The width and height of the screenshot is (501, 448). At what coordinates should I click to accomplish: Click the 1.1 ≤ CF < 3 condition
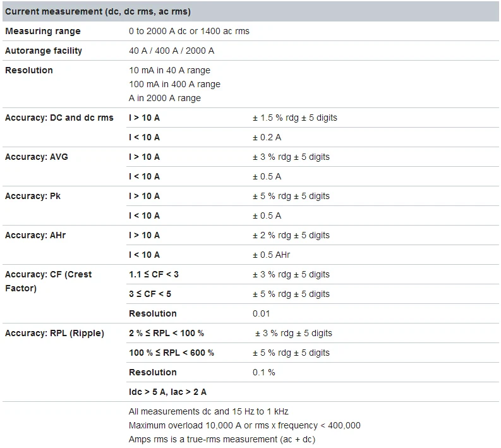tap(154, 274)
